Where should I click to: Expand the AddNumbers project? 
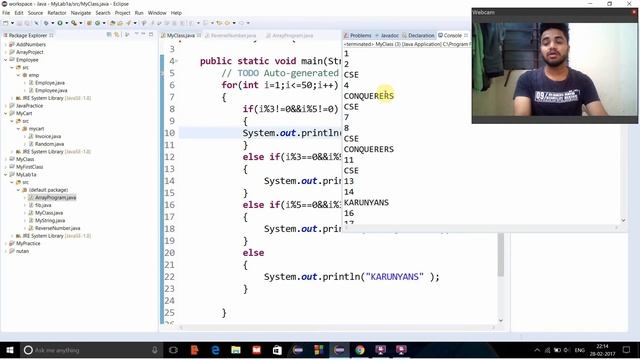tap(6, 44)
